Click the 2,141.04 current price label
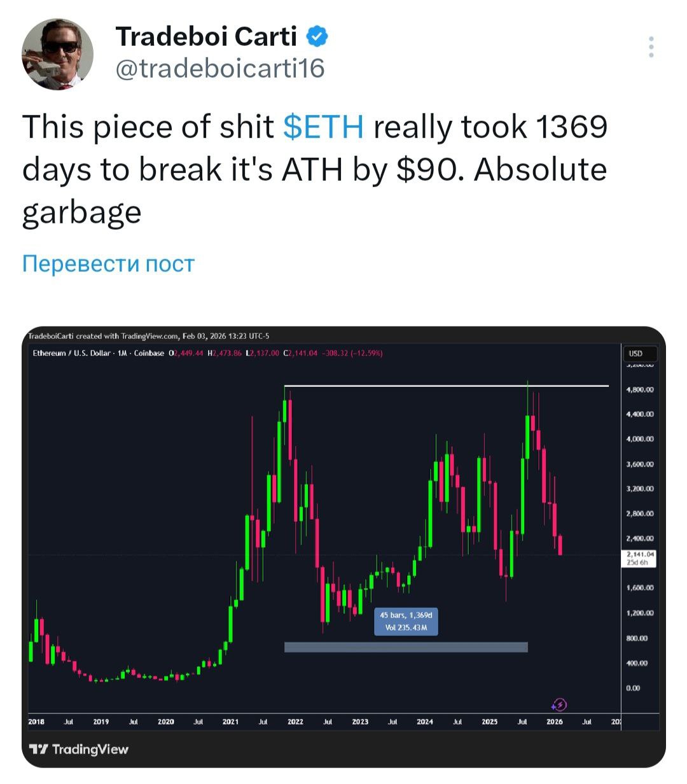The width and height of the screenshot is (687, 784). point(641,554)
